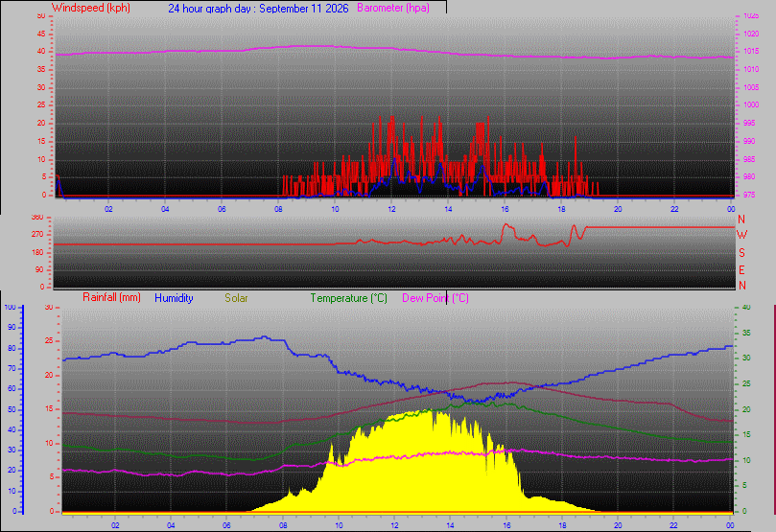Screen dimensions: 776x532
Task: Click the 'Rainfall (mm)' legend label
Action: click(111, 297)
